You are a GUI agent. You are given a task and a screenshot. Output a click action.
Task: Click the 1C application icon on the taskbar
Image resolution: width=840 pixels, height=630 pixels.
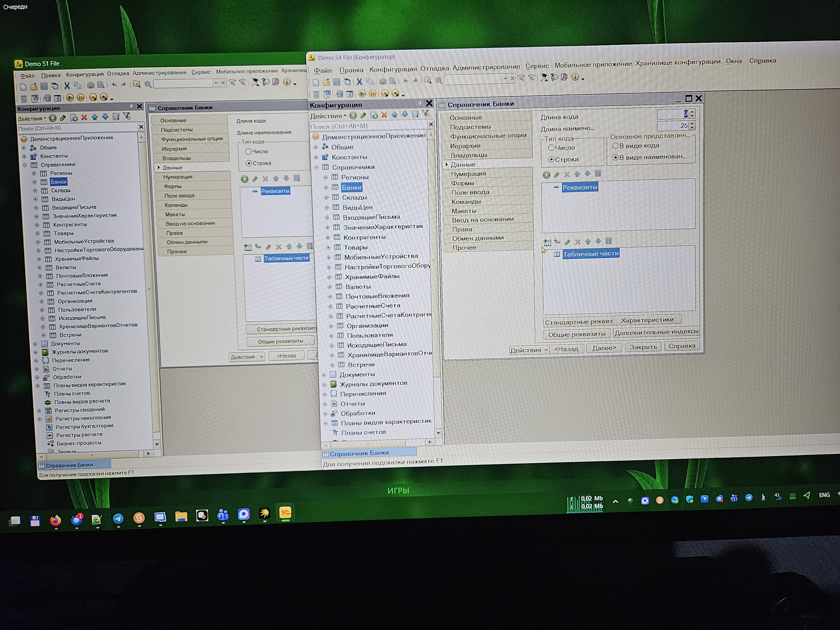coord(285,513)
